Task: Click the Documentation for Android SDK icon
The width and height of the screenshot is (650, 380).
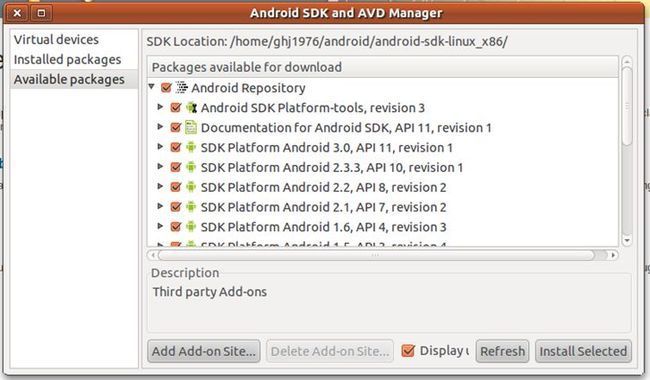Action: coord(191,127)
